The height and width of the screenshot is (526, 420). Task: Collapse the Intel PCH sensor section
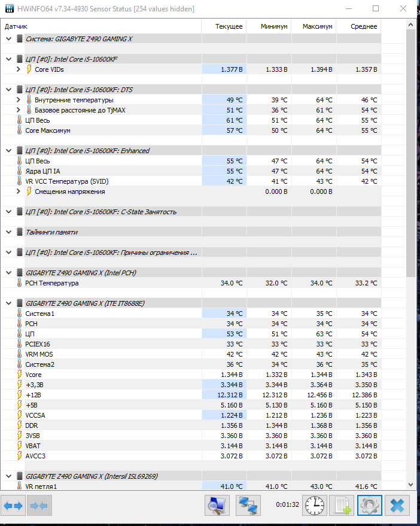pyautogui.click(x=9, y=273)
